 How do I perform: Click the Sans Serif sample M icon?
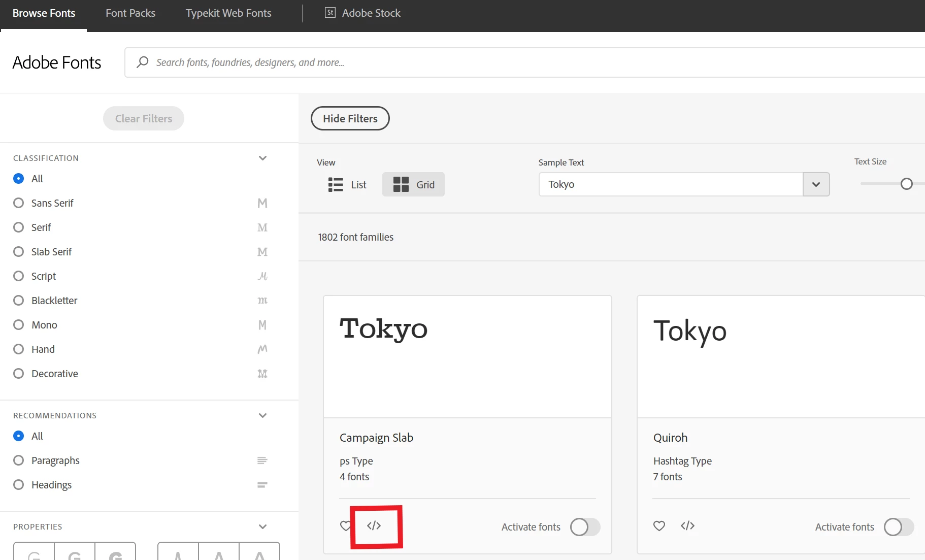(x=262, y=203)
